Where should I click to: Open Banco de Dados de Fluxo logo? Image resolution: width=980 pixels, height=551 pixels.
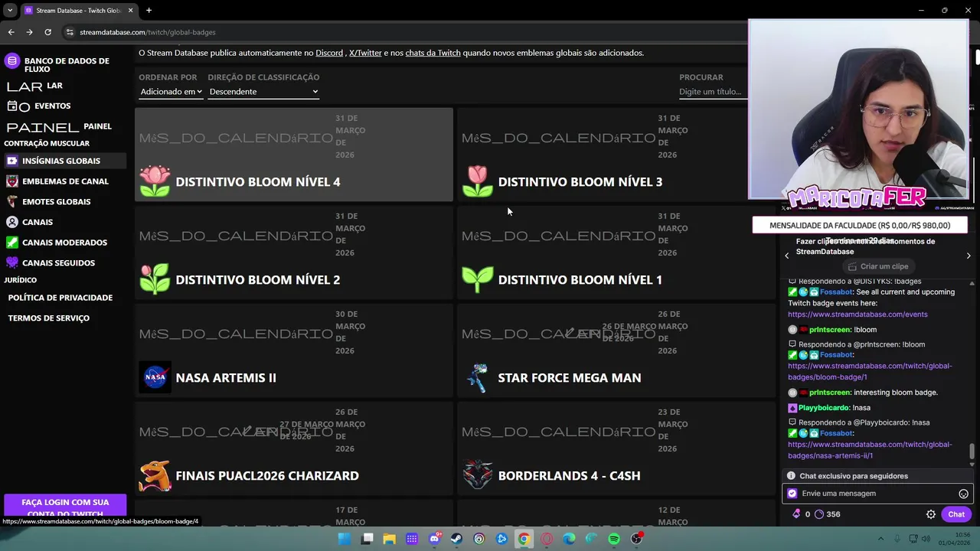11,61
